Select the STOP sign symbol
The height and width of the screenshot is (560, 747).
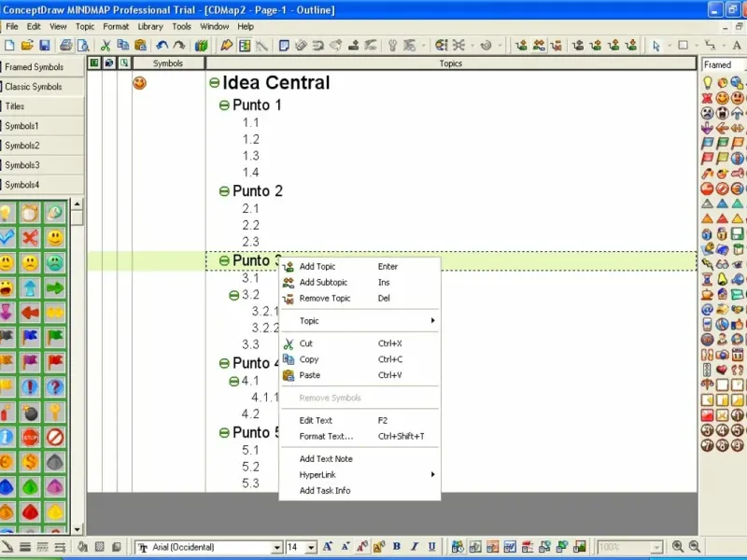coord(30,437)
